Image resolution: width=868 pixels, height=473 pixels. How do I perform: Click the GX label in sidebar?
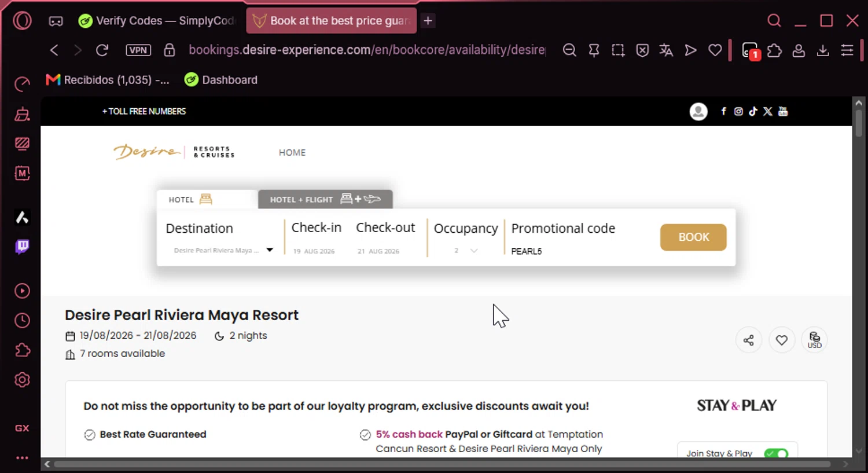coord(22,428)
